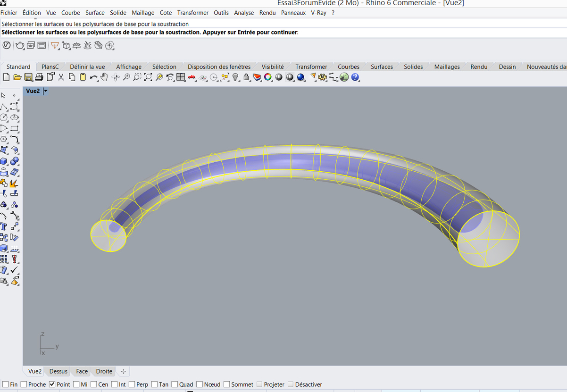This screenshot has width=567, height=392.
Task: Select the Pan view hand tool
Action: [104, 77]
